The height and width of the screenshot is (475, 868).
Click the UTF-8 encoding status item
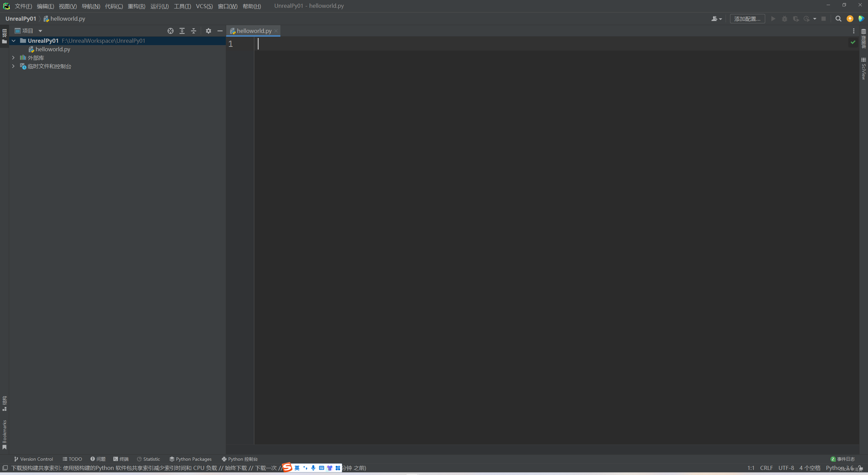[x=787, y=468]
